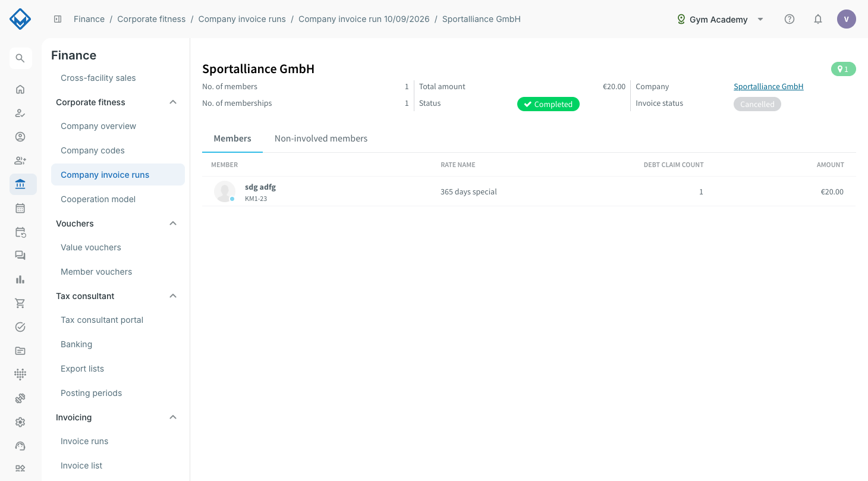Open the chat bubbles icon

coord(20,256)
